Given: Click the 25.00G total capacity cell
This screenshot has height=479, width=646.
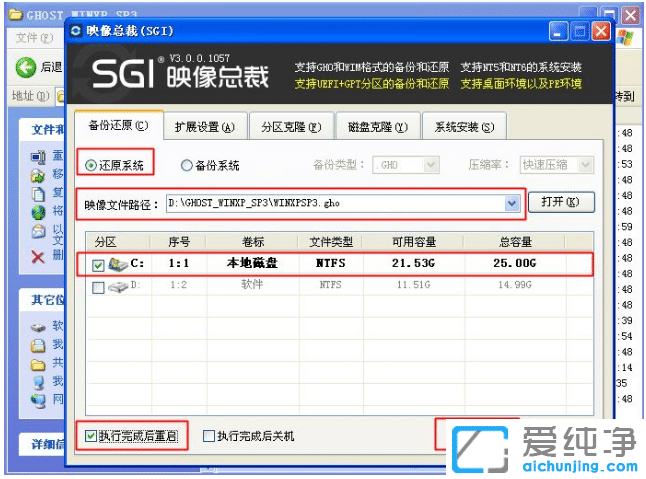Looking at the screenshot, I should click(515, 263).
